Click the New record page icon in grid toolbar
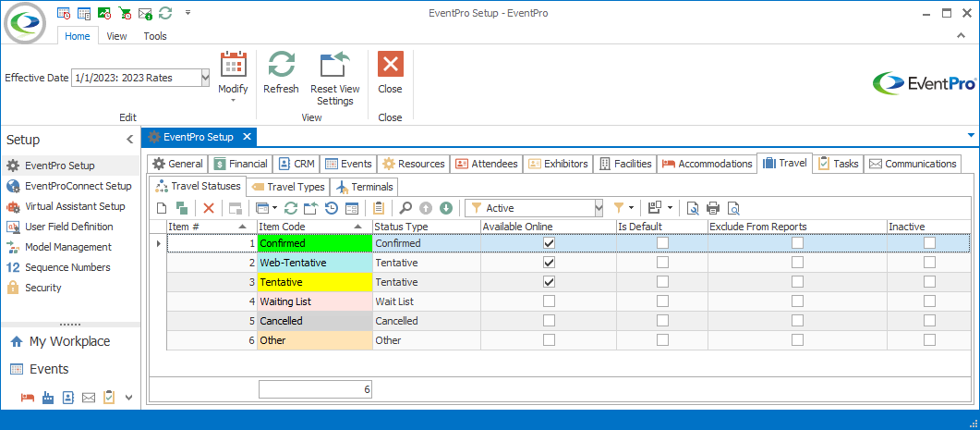This screenshot has height=430, width=980. pos(162,208)
